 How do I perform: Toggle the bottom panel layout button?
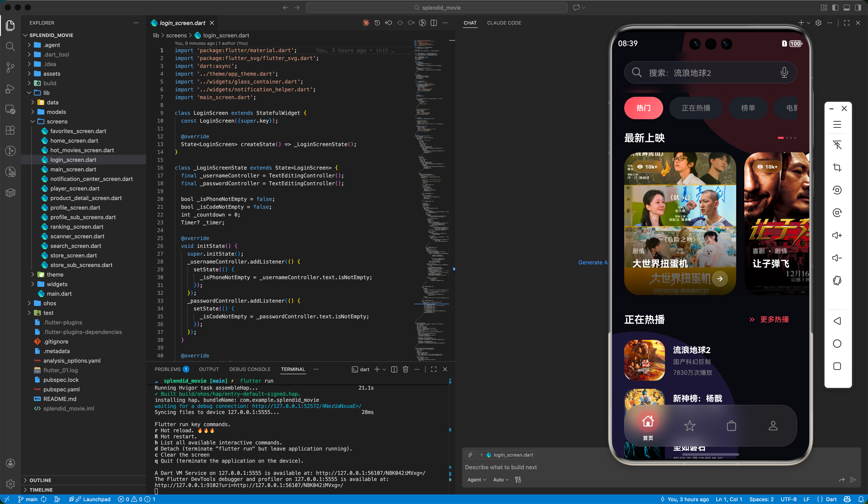847,8
